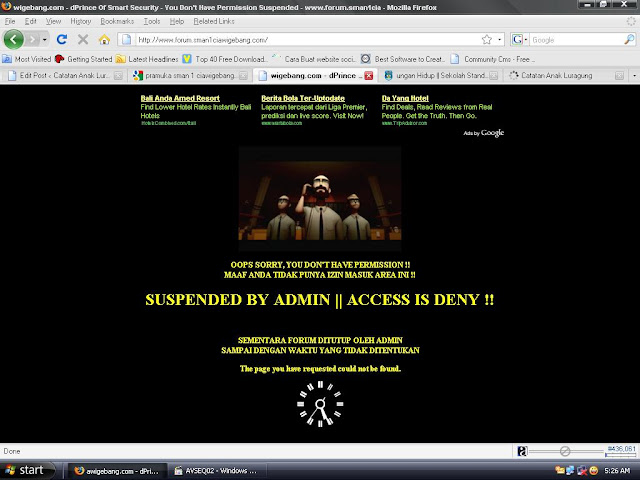Screen dimensions: 640x480
Task: Open the Google search engine selector
Action: pos(520,40)
